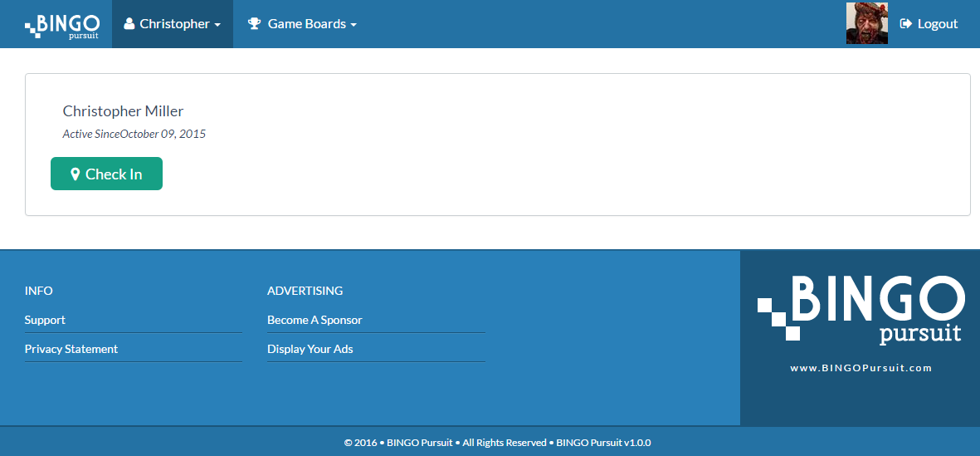Visit www.BINGOPursuit.com footer text
Screen dimensions: 980x456
[x=861, y=368]
